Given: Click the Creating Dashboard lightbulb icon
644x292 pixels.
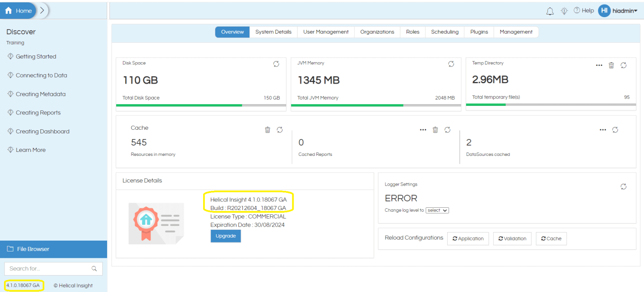Looking at the screenshot, I should (10, 131).
